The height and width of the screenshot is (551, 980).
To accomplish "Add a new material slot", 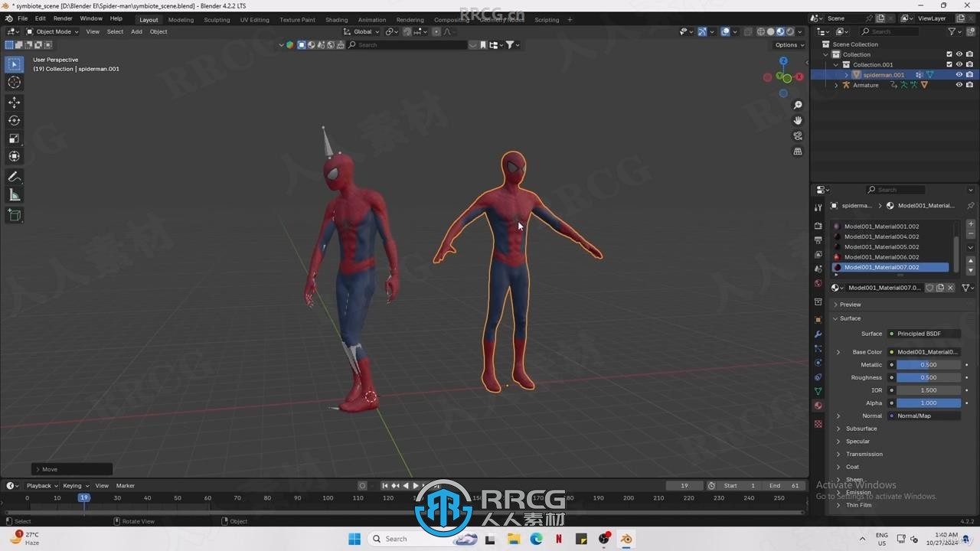I will click(x=971, y=224).
